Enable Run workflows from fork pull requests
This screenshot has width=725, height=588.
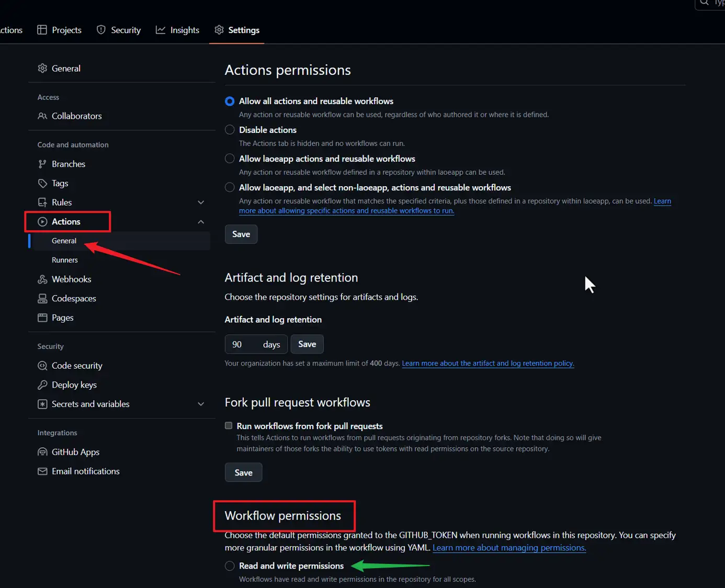[x=229, y=426]
